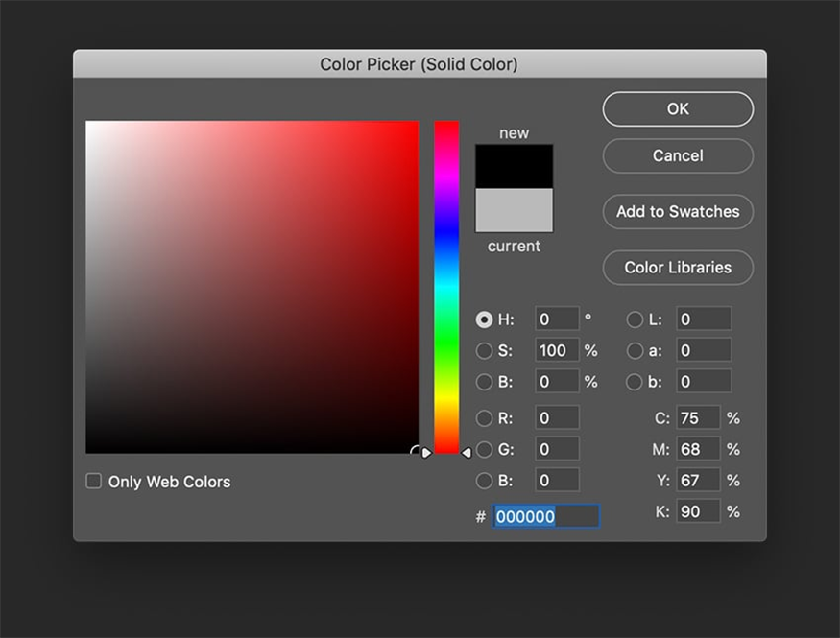Select the R red radio button

(485, 418)
